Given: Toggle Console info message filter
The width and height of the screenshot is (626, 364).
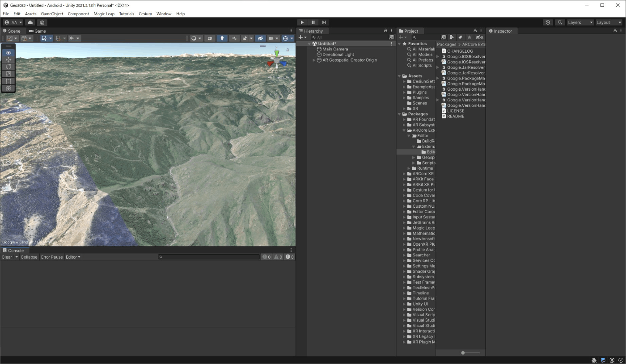Looking at the screenshot, I should click(x=267, y=257).
